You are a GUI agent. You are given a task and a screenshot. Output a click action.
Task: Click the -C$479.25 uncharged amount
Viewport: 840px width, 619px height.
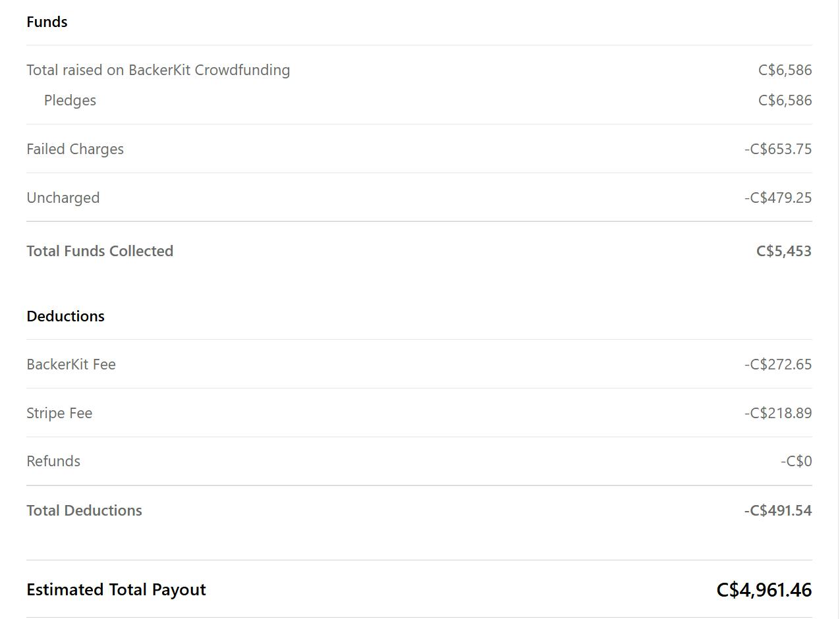pos(778,198)
